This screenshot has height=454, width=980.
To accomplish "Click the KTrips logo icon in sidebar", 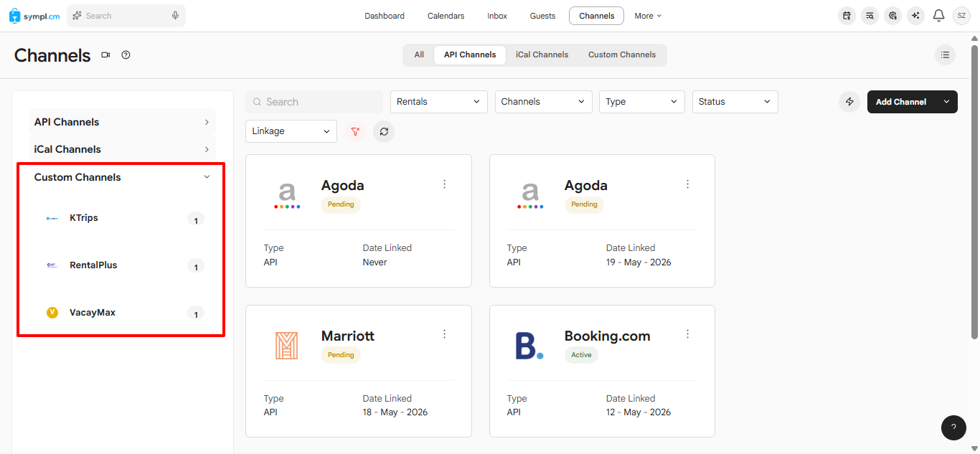I will (x=52, y=218).
